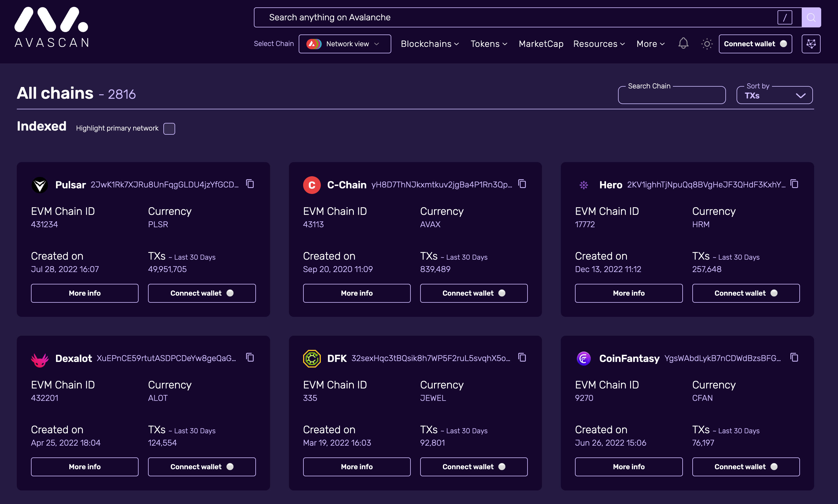This screenshot has height=504, width=838.
Task: Focus the Search anything on Avalanche field
Action: pyautogui.click(x=528, y=17)
